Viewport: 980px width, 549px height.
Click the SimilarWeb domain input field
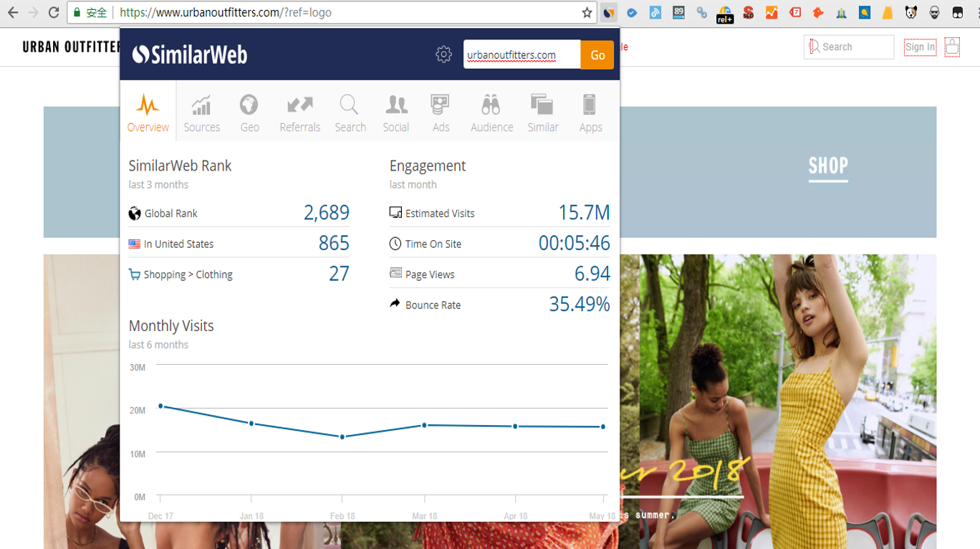click(x=522, y=55)
